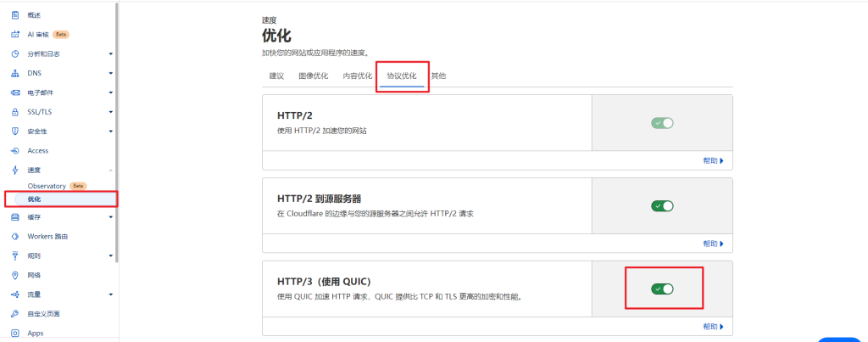Select 优化 in the sidebar
The height and width of the screenshot is (342, 868).
pyautogui.click(x=34, y=199)
